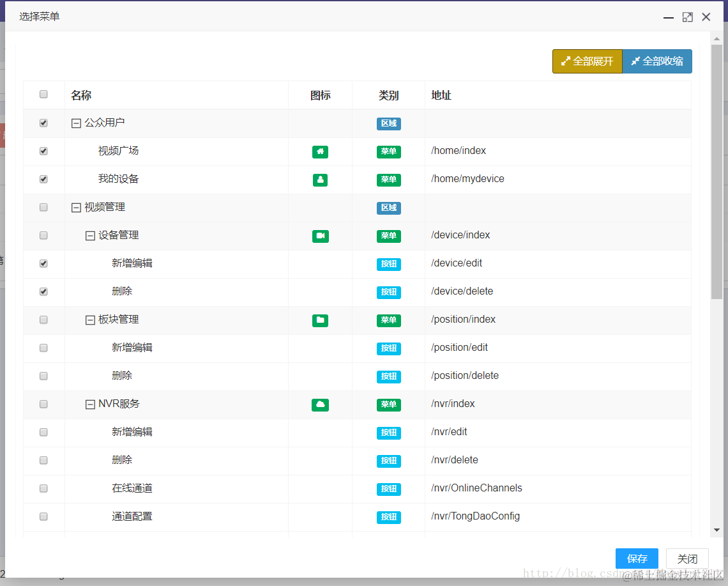Click the scrollbar up arrow
The height and width of the screenshot is (586, 728).
(x=717, y=38)
